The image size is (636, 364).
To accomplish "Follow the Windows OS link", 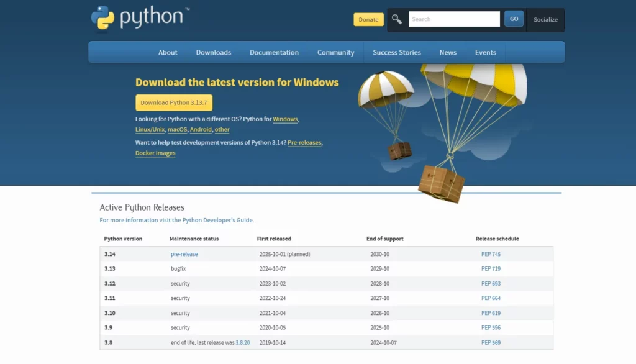I will (285, 119).
